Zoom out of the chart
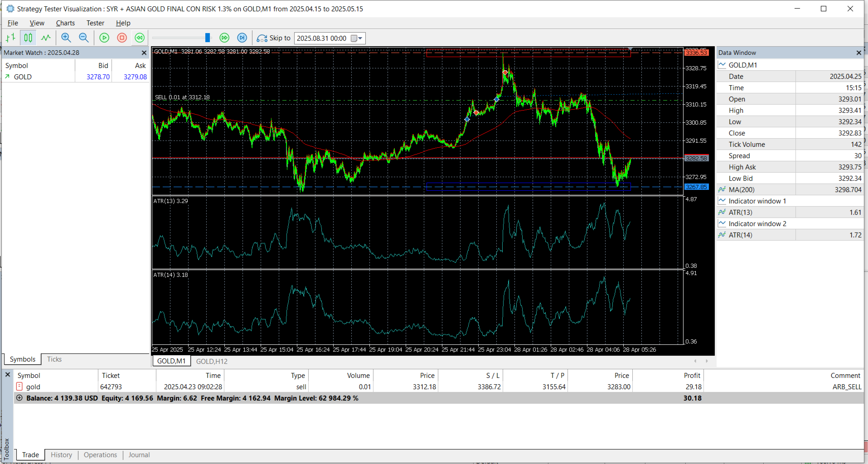The image size is (868, 464). click(x=84, y=38)
